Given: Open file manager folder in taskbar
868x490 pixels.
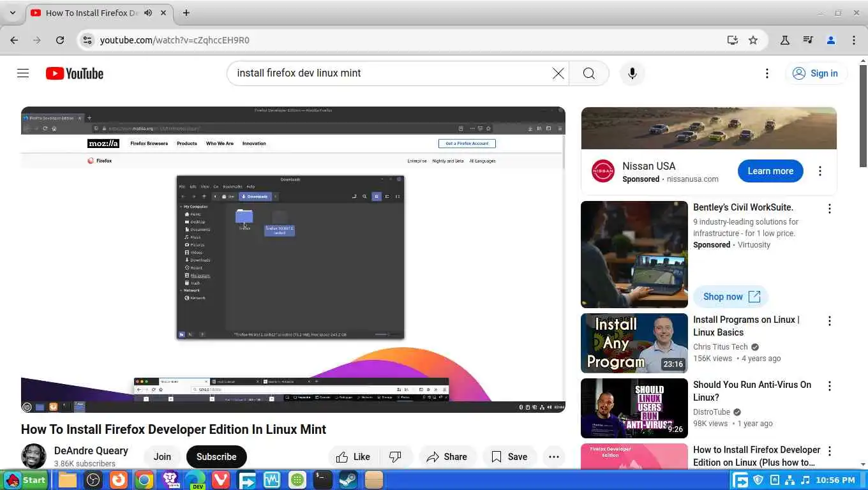Looking at the screenshot, I should 68,480.
